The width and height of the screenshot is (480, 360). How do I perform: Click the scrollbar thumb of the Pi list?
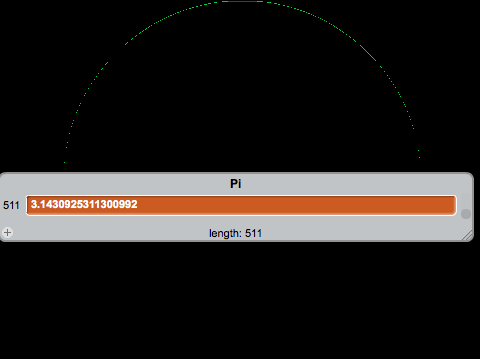[466, 214]
